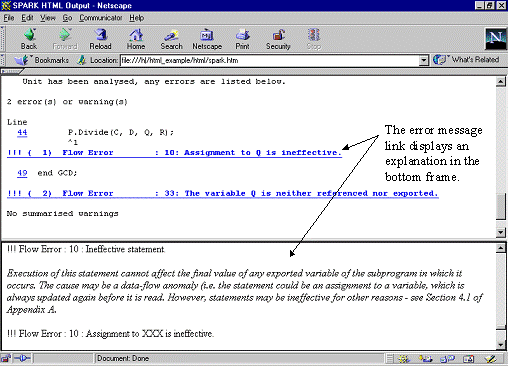Click the component bar grip handle
Viewport: 508px width, 366px height.
(x=389, y=359)
